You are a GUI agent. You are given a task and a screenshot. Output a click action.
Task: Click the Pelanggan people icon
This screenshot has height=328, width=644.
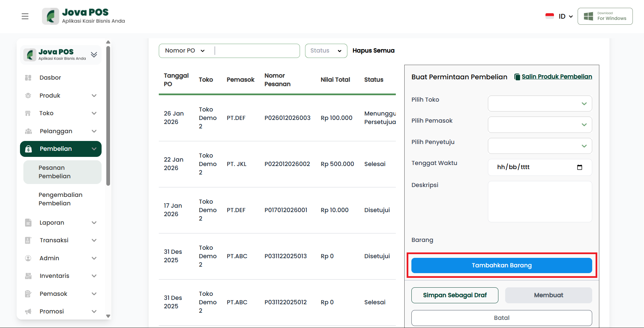tap(28, 131)
